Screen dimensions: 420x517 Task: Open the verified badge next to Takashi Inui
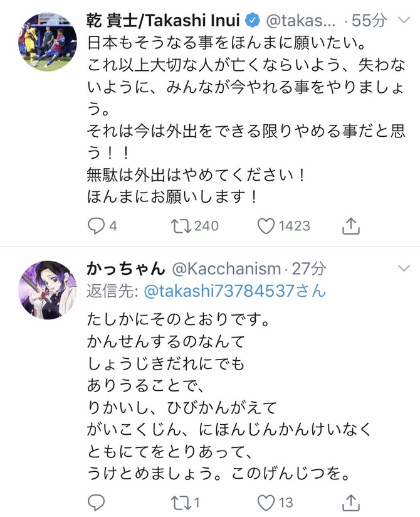point(253,21)
